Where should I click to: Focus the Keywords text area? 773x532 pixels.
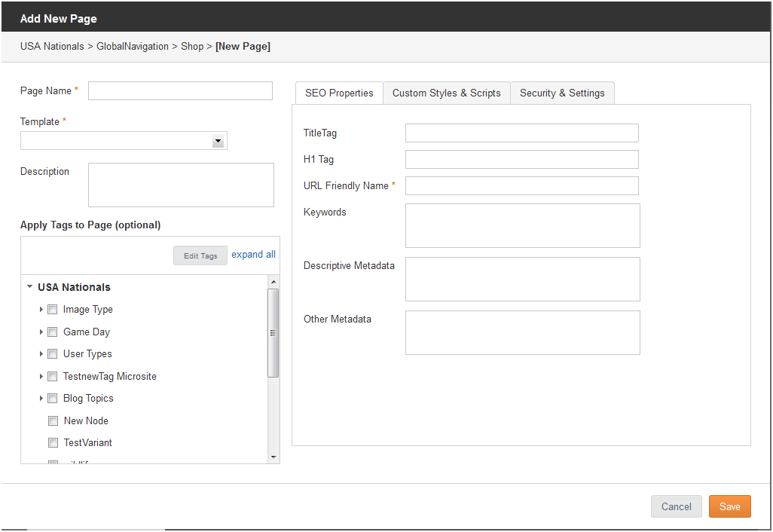click(523, 226)
